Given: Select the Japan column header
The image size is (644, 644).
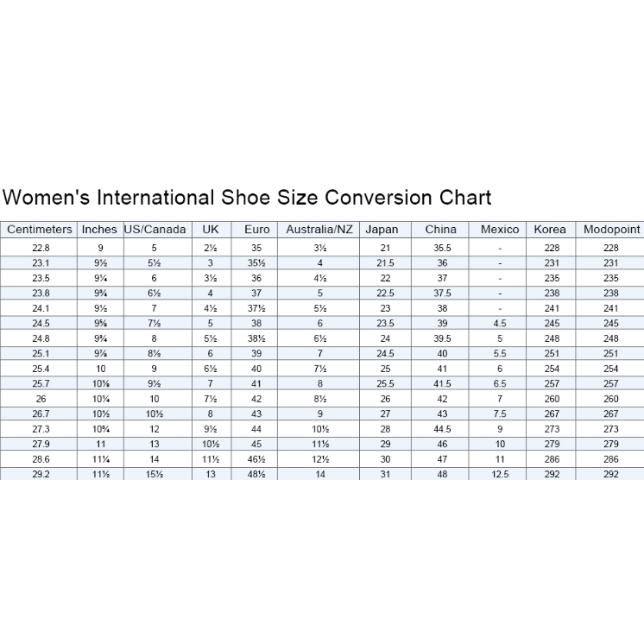Looking at the screenshot, I should pos(382,230).
